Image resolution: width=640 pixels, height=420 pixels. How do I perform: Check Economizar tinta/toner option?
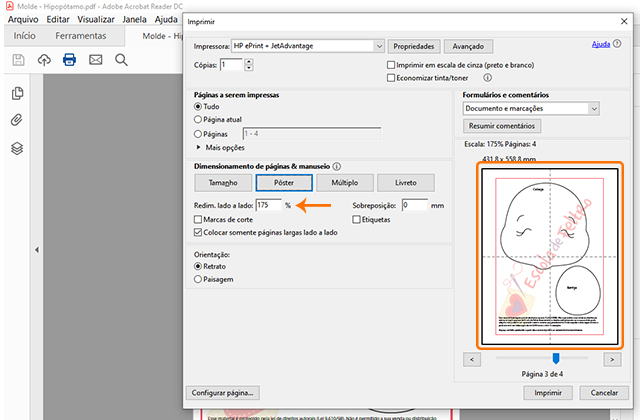391,77
